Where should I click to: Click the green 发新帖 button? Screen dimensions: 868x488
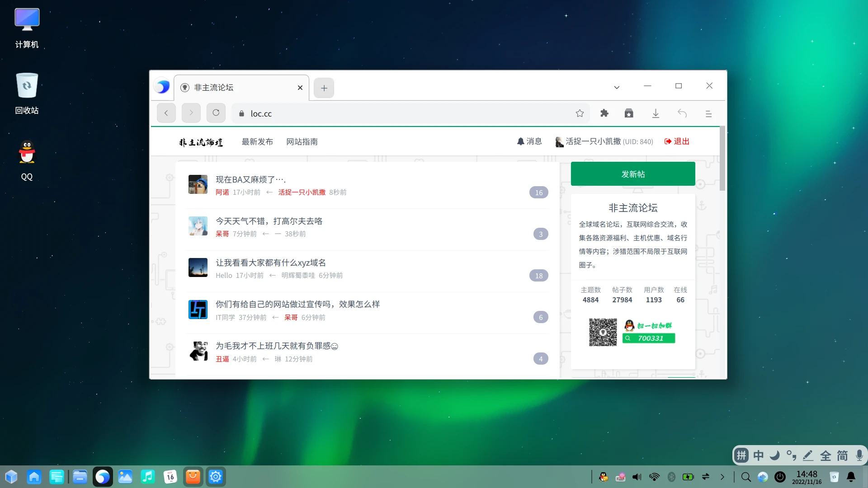tap(633, 174)
